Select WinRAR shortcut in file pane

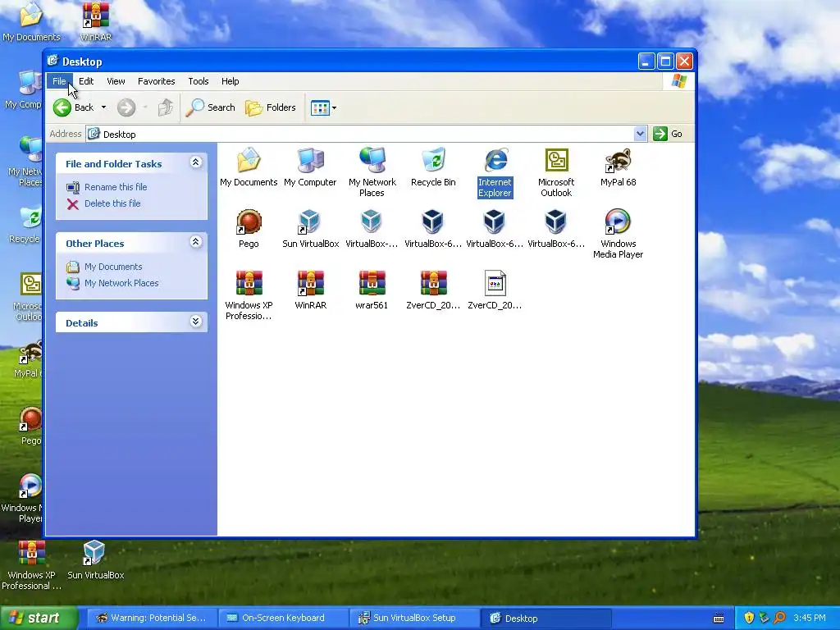coord(310,290)
